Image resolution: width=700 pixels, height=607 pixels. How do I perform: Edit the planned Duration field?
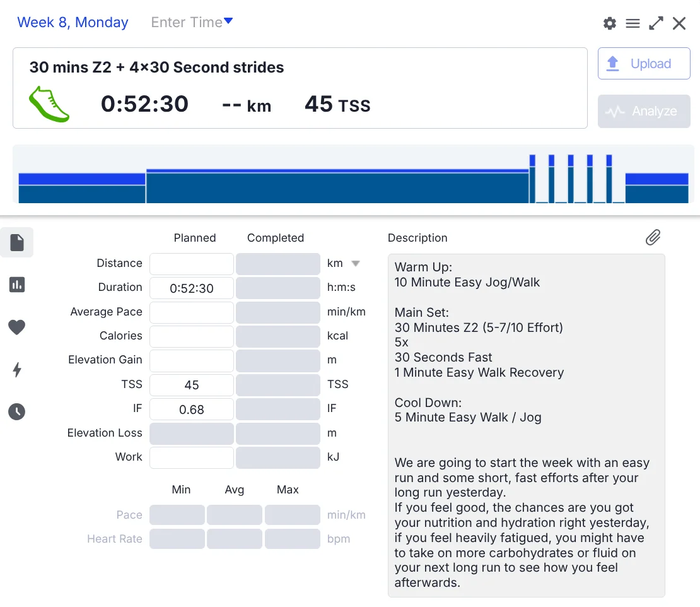point(192,288)
